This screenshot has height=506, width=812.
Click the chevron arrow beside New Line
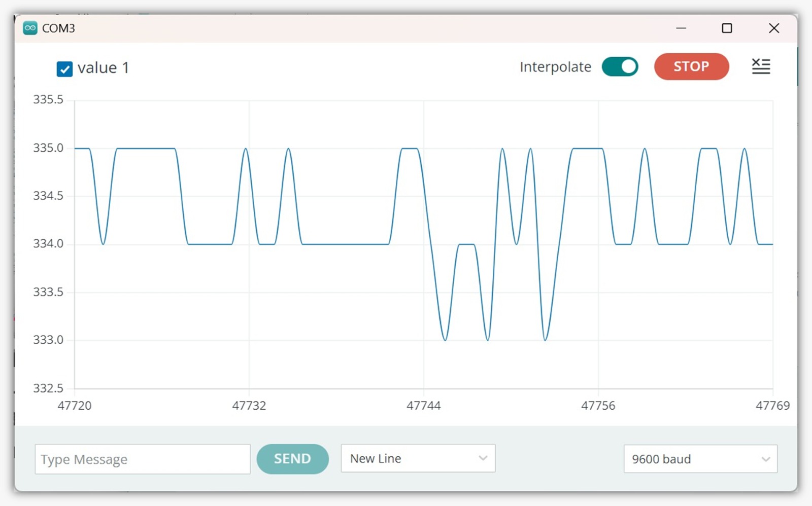pos(483,458)
